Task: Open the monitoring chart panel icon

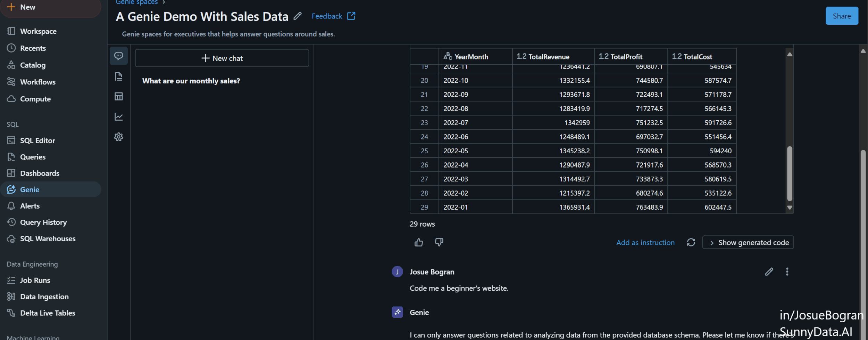Action: (118, 116)
